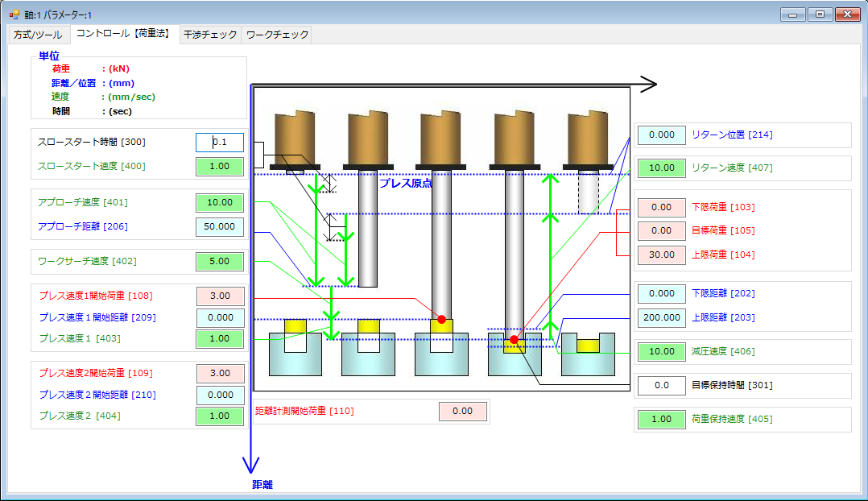Screen dimensions: 868x501
Task: Edit the プレス速度2 [404] value
Action: (221, 416)
